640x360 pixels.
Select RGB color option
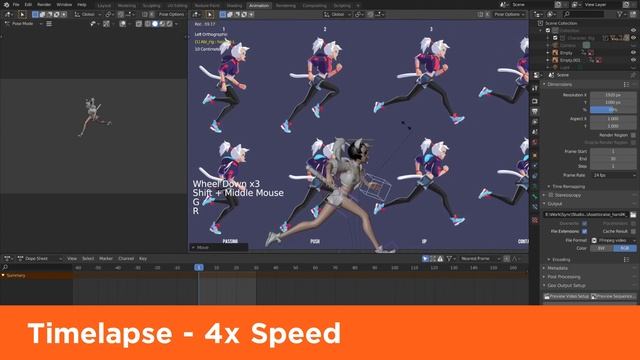click(x=624, y=248)
